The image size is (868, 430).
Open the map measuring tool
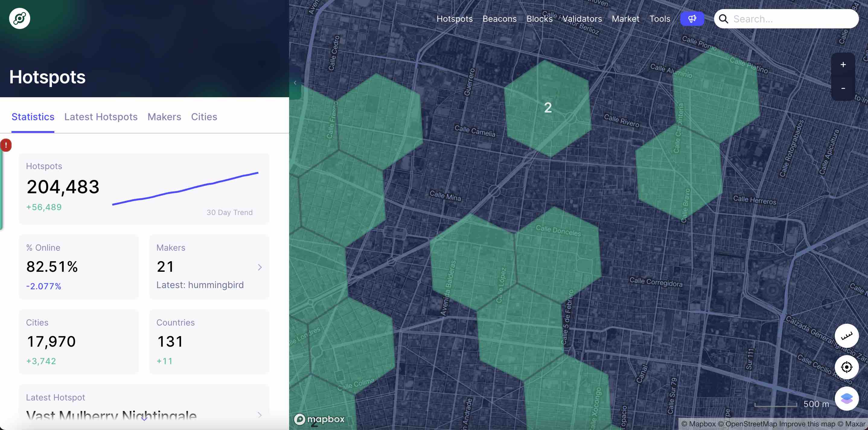tap(847, 336)
